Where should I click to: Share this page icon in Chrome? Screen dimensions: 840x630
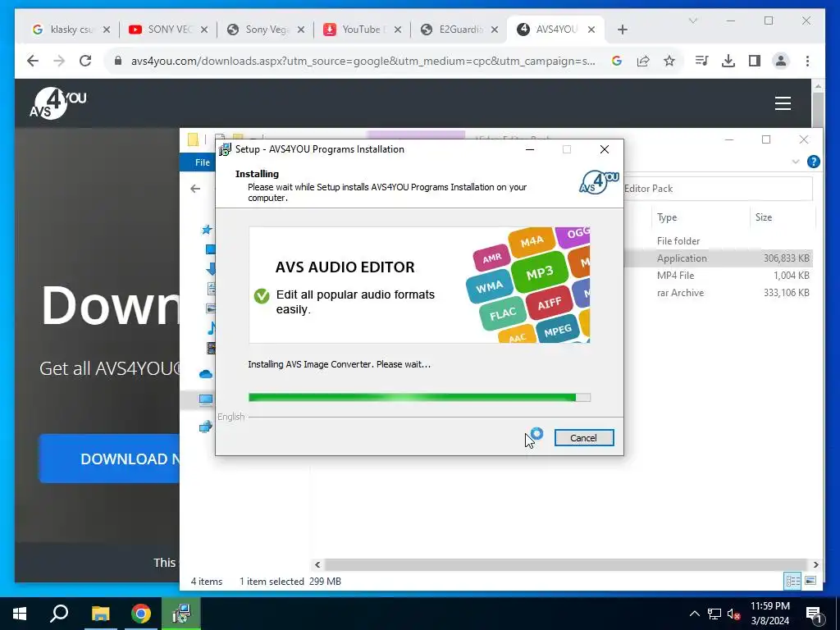[643, 61]
